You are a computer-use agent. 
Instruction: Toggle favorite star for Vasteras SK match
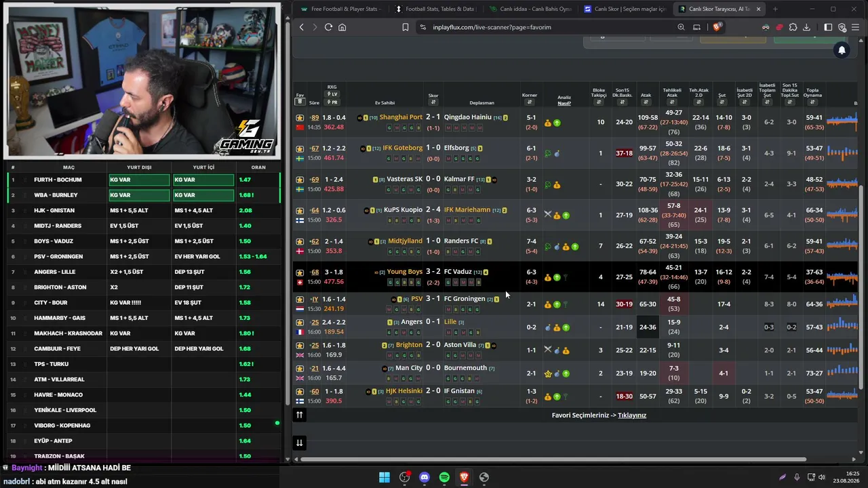point(300,180)
